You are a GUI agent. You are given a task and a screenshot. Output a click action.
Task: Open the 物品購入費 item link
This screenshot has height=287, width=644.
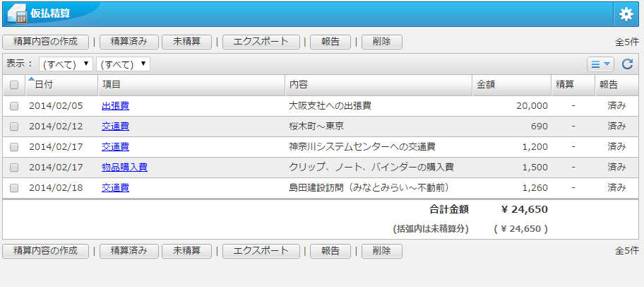coord(124,168)
